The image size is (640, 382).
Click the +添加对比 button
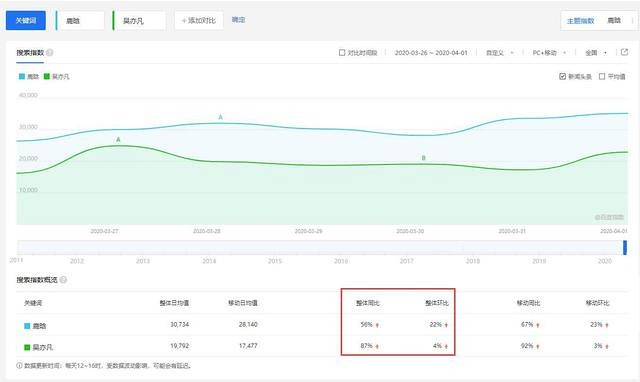(199, 20)
